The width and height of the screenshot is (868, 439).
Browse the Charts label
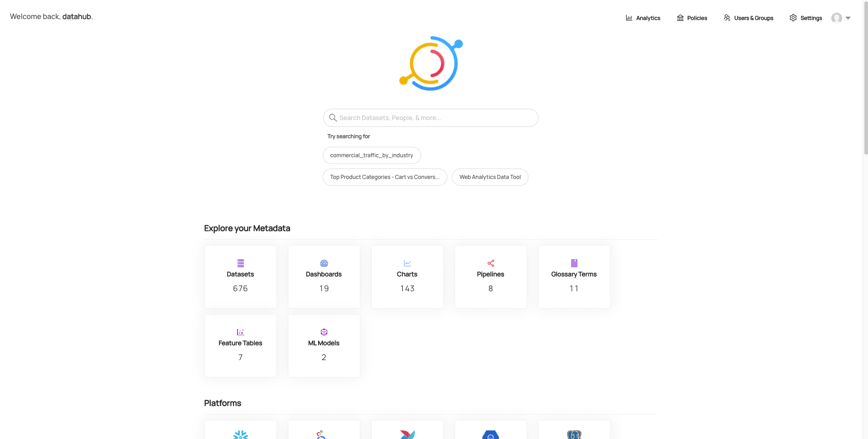click(x=407, y=274)
